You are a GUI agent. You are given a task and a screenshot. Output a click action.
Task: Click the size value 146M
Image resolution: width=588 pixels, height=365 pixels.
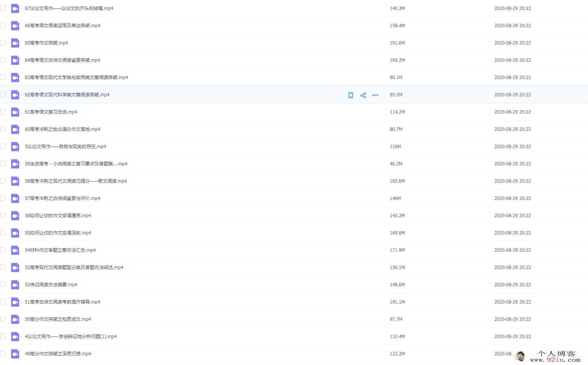[395, 198]
